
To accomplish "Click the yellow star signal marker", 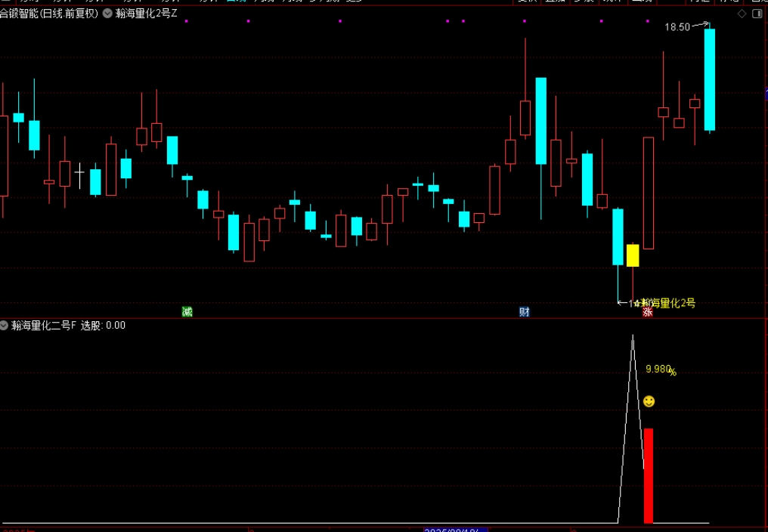I will pos(637,304).
